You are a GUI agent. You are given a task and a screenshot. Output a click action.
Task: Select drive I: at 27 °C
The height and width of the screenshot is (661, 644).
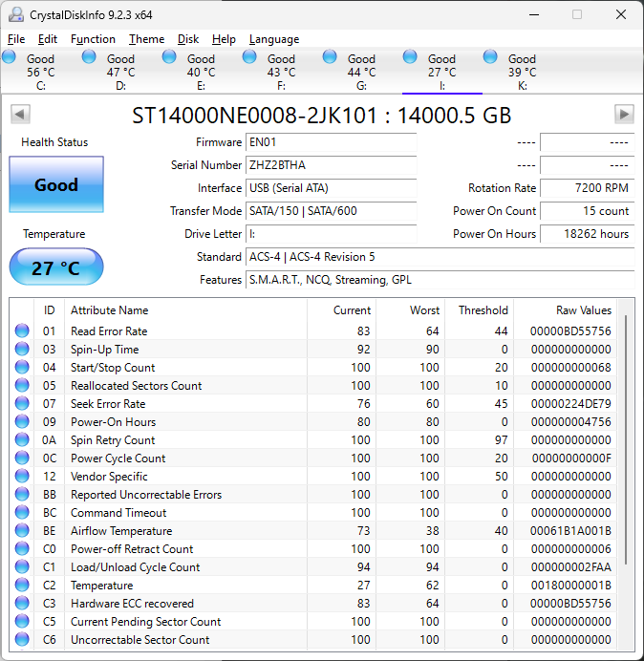tap(441, 72)
